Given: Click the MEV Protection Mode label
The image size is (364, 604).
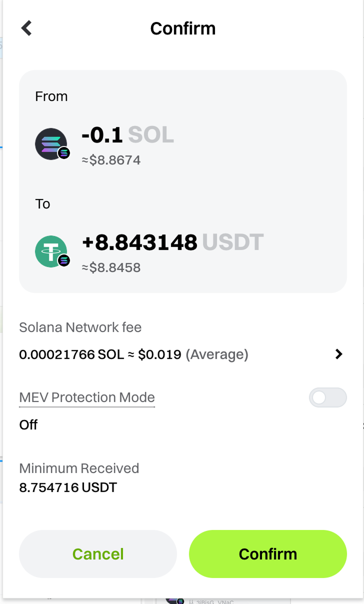Looking at the screenshot, I should [87, 397].
